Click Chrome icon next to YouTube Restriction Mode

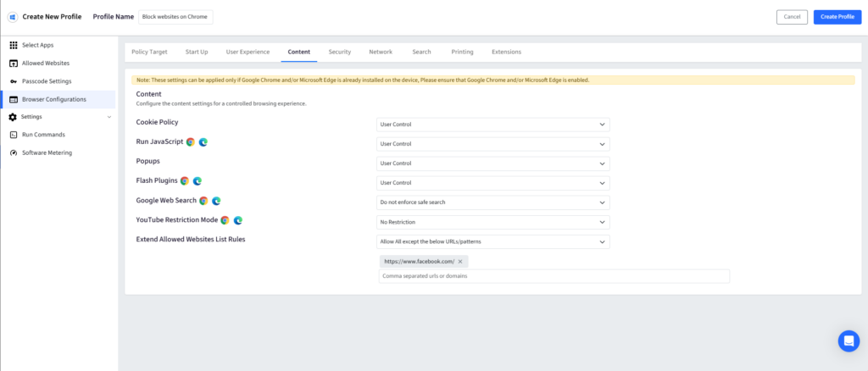coord(225,220)
